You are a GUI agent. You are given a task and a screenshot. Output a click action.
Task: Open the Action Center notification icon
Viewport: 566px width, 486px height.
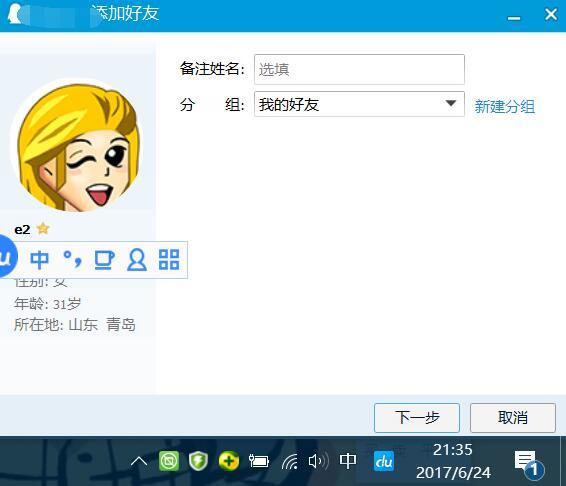pos(528,464)
